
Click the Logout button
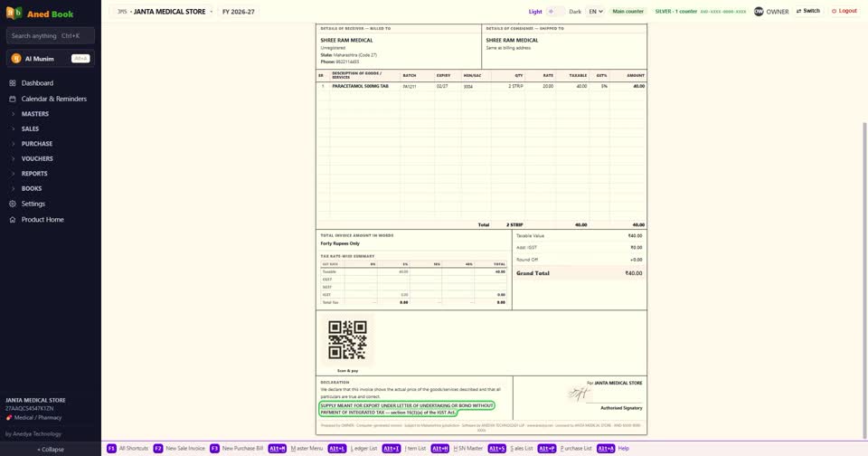click(x=844, y=11)
